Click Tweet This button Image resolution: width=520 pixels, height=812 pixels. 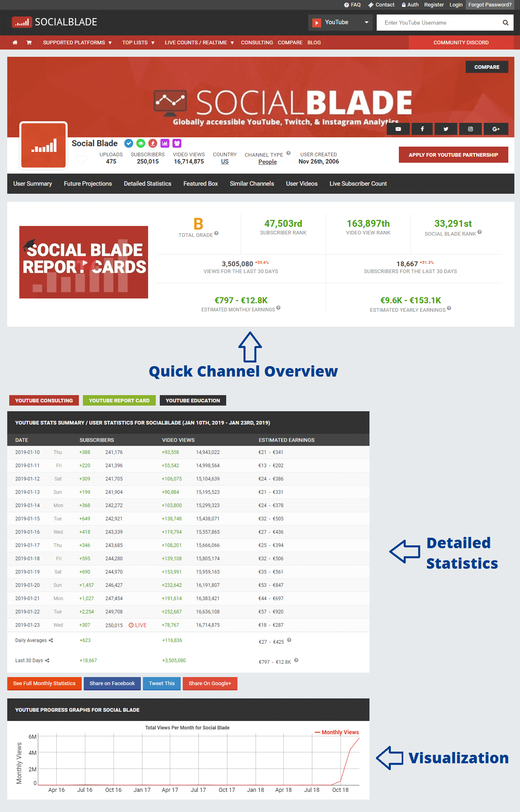162,684
